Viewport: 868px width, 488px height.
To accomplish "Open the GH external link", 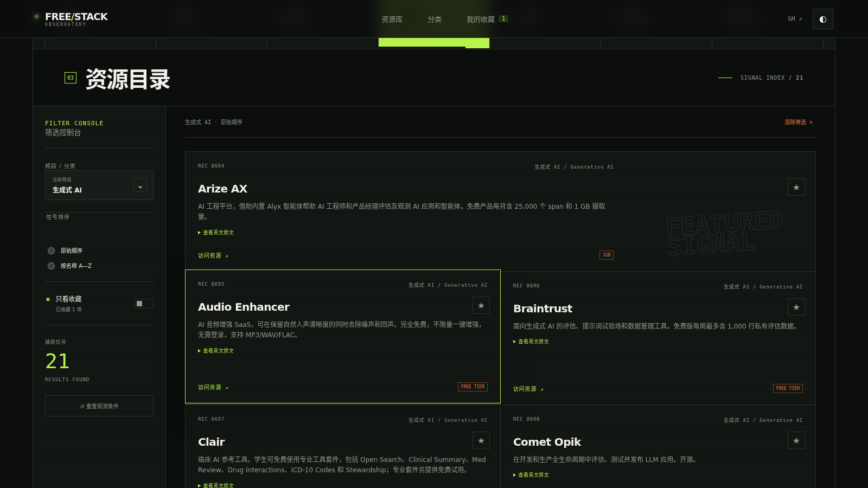I will click(795, 19).
